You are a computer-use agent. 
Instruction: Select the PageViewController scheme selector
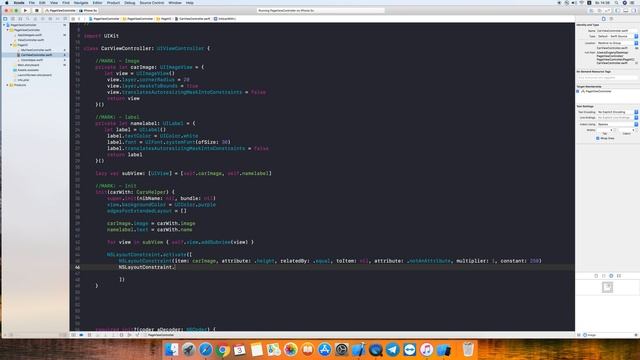tap(60, 11)
